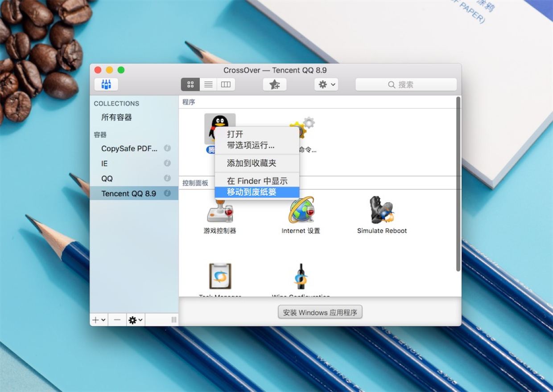Choose 打开 from the context menu
This screenshot has height=392, width=553.
click(257, 134)
